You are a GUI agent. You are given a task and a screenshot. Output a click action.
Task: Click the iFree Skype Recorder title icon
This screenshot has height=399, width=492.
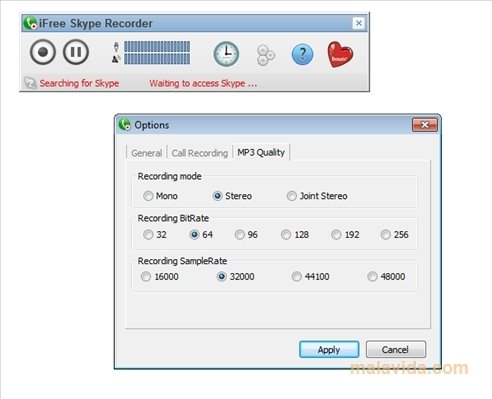point(30,23)
